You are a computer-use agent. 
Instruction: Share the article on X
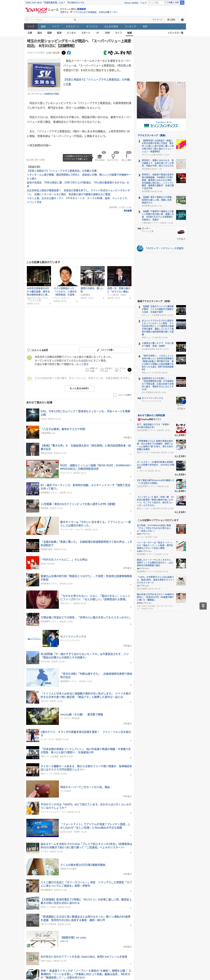64,53
